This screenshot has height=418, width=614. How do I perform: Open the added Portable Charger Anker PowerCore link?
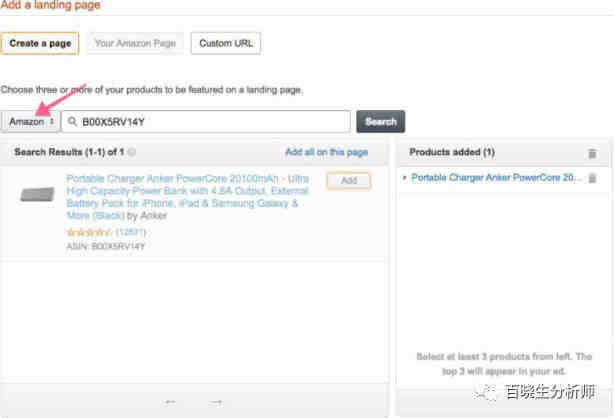pos(496,178)
